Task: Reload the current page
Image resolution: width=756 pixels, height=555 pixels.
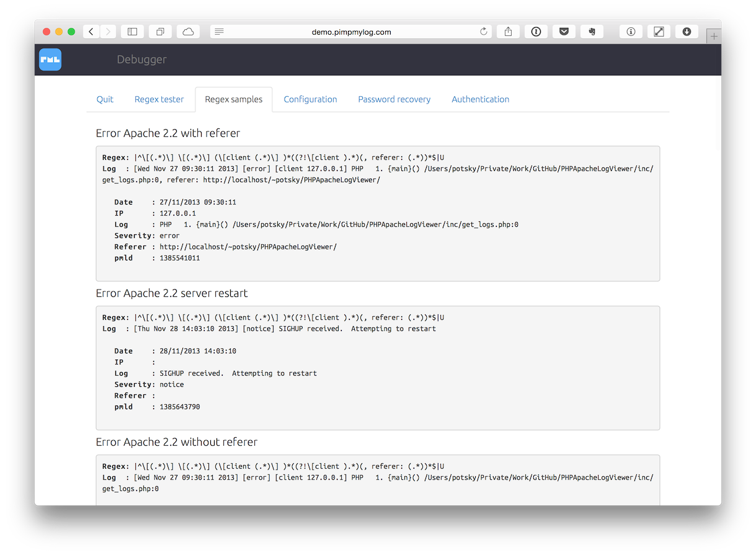Action: pos(484,32)
